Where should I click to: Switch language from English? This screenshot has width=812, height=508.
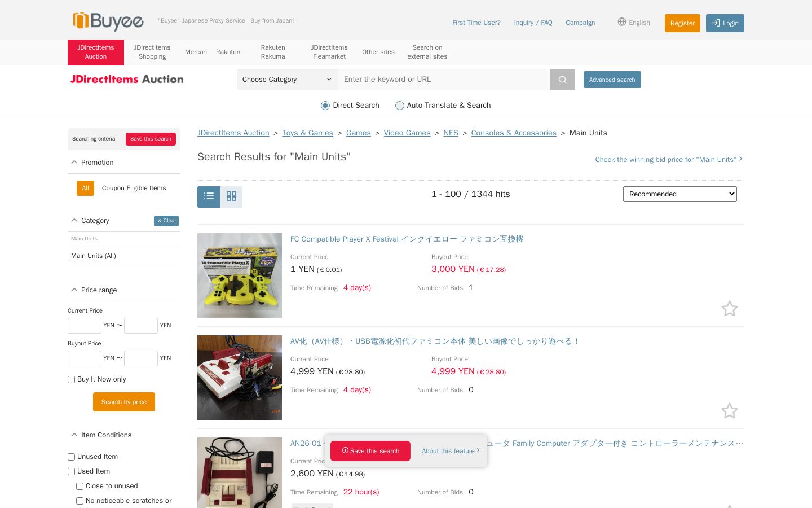pos(634,23)
